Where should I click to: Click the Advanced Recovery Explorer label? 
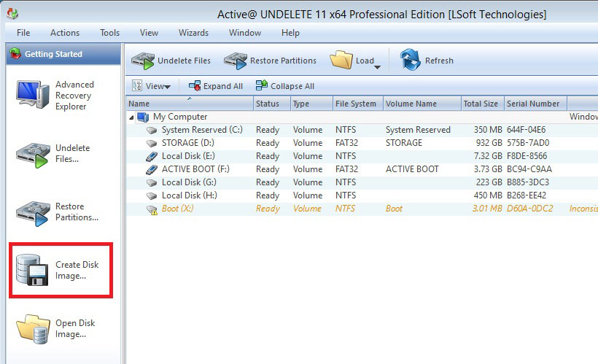click(74, 96)
